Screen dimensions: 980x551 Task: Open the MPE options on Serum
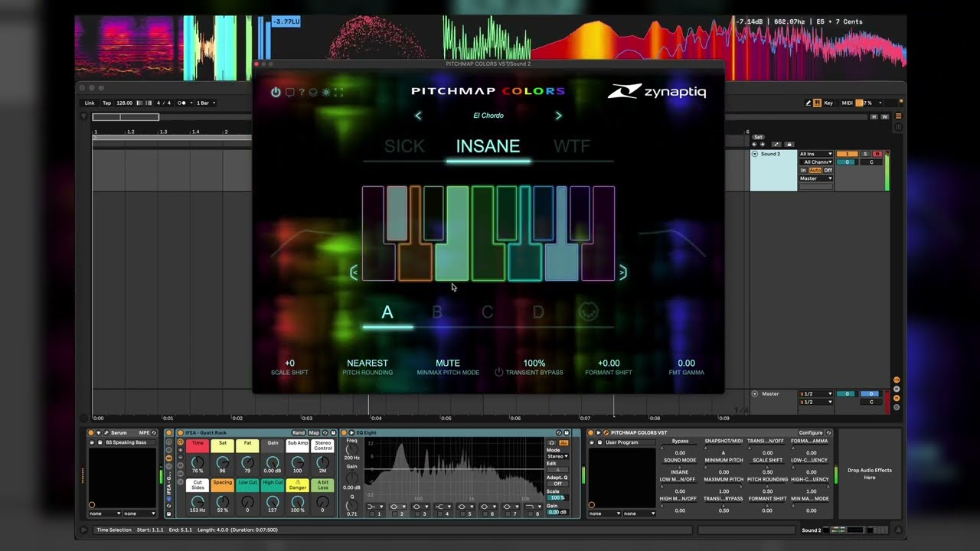(x=144, y=433)
